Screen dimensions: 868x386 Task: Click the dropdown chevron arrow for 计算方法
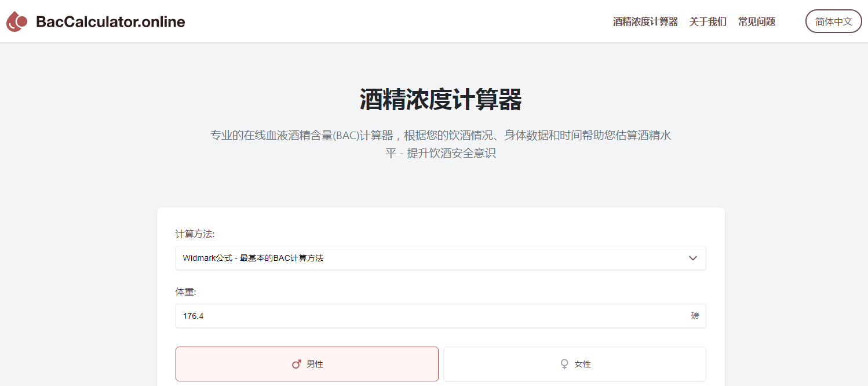point(692,258)
